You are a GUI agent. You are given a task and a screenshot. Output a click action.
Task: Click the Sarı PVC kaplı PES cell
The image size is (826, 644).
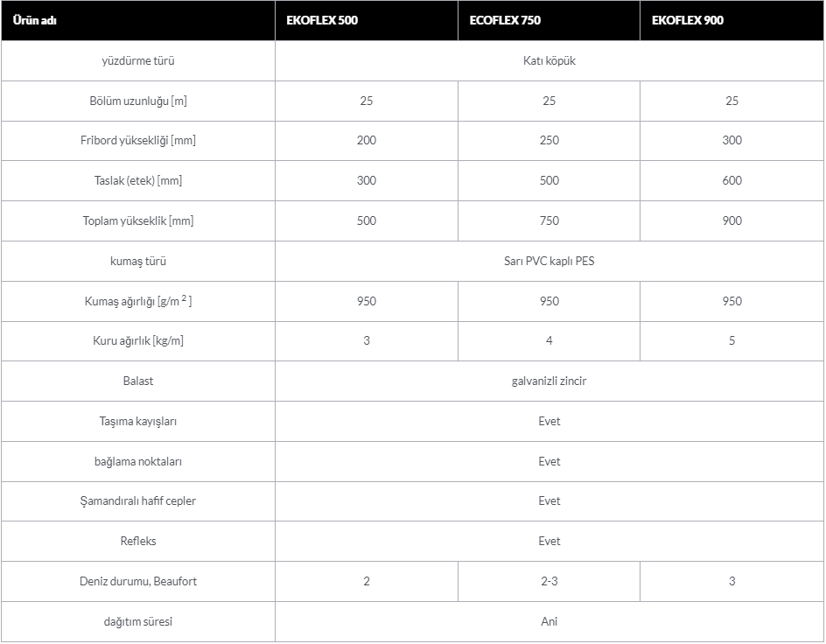coord(549,261)
